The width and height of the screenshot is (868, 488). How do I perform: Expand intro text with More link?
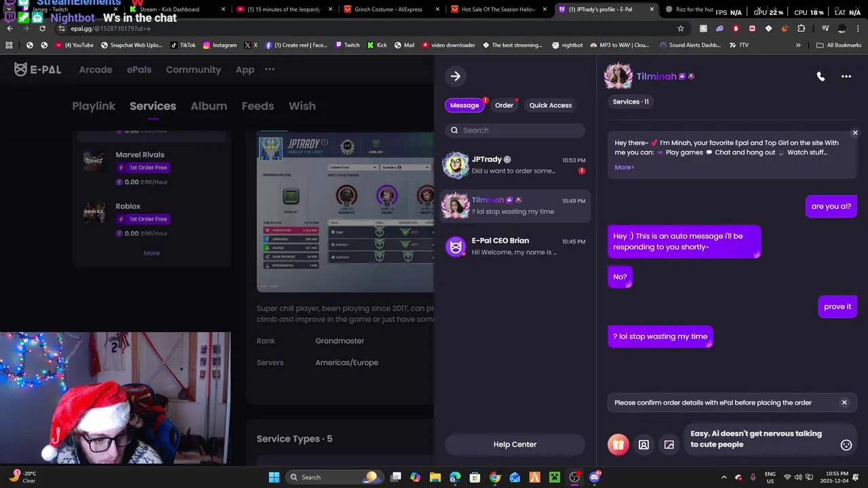[x=624, y=167]
